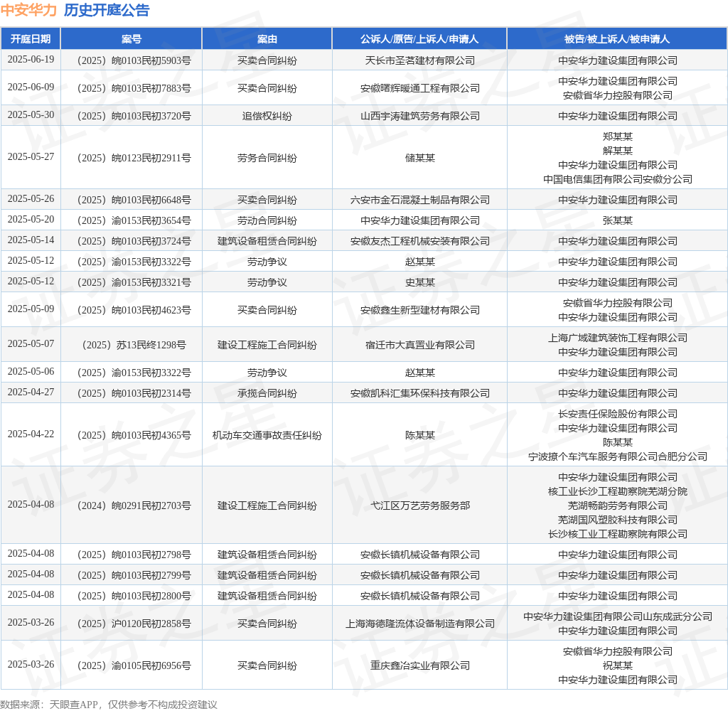Click defendant 长安责任保险股份有限公司
The image size is (728, 711).
(x=618, y=414)
